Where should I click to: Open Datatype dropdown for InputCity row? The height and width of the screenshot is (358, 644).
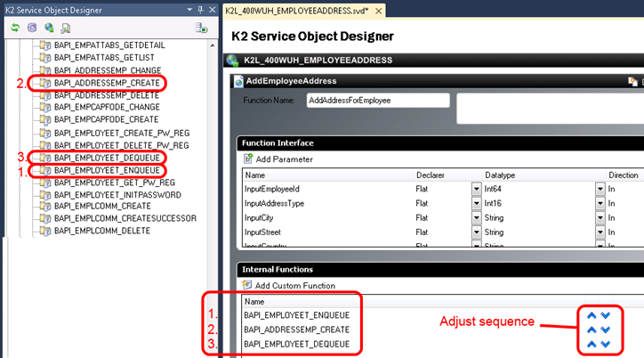600,218
